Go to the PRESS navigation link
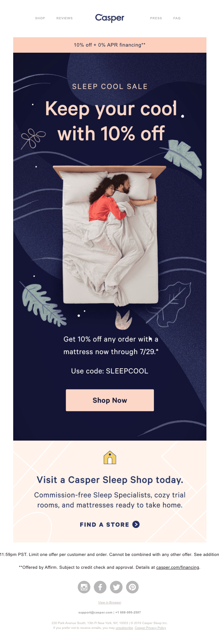Viewport: 219px width, 644px height. pyautogui.click(x=156, y=18)
